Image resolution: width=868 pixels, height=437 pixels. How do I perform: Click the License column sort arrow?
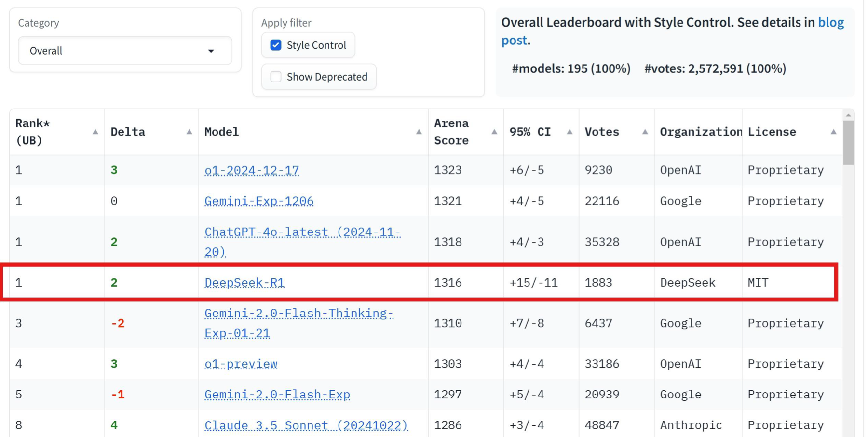[x=833, y=132]
